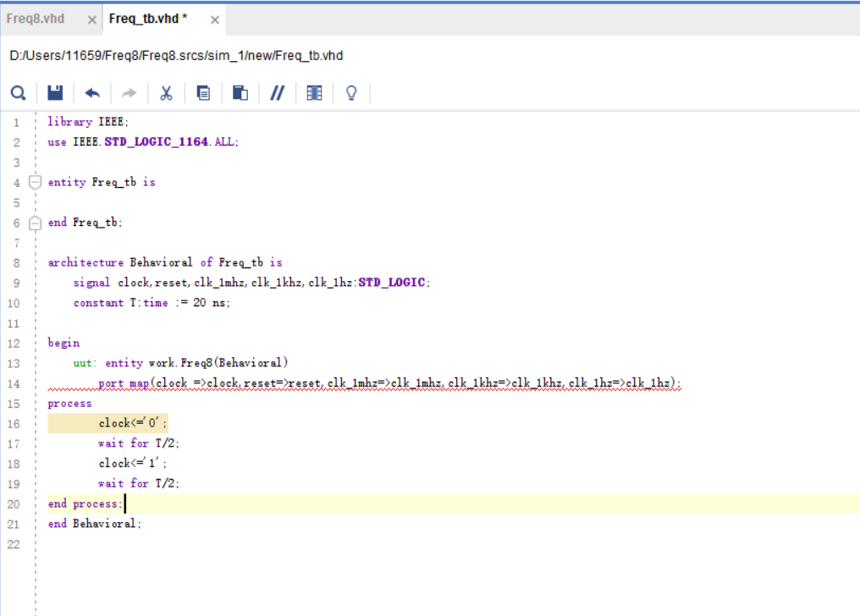Viewport: 860px width, 616px height.
Task: Select the Freq_tb.vhd tab
Action: pyautogui.click(x=148, y=19)
